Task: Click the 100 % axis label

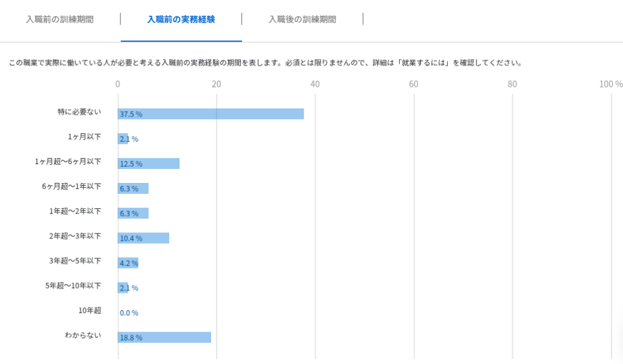Action: coord(610,84)
